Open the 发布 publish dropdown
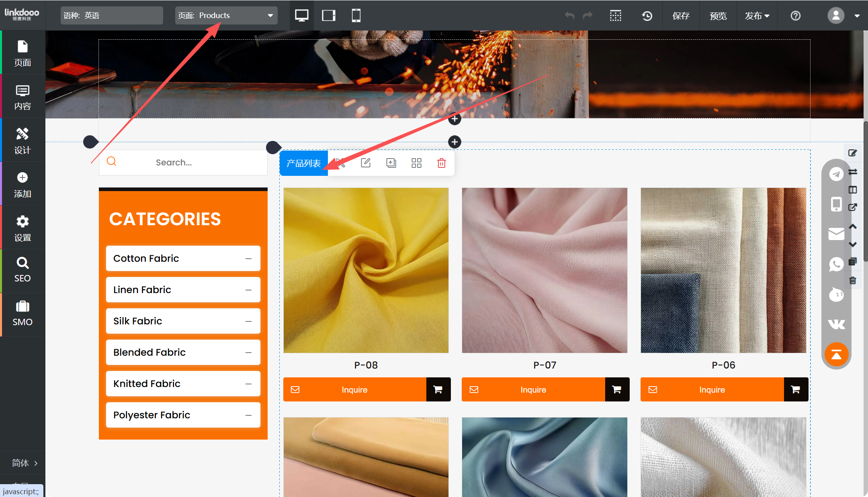This screenshot has height=497, width=868. click(757, 16)
